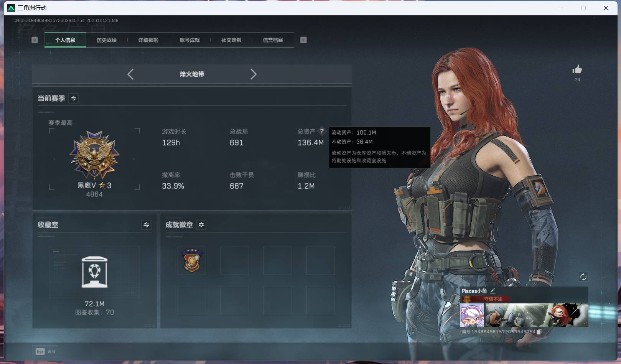Click the 收藏室 display case icon
This screenshot has width=621, height=364.
(x=95, y=272)
